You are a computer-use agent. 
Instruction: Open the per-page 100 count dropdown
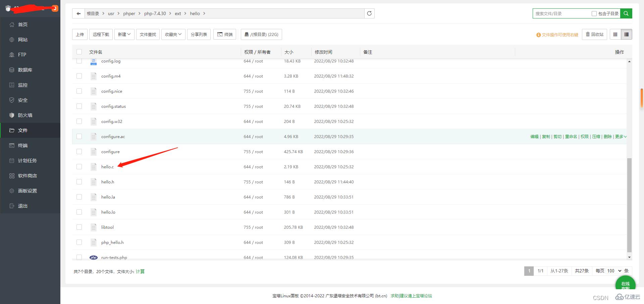tap(614, 271)
